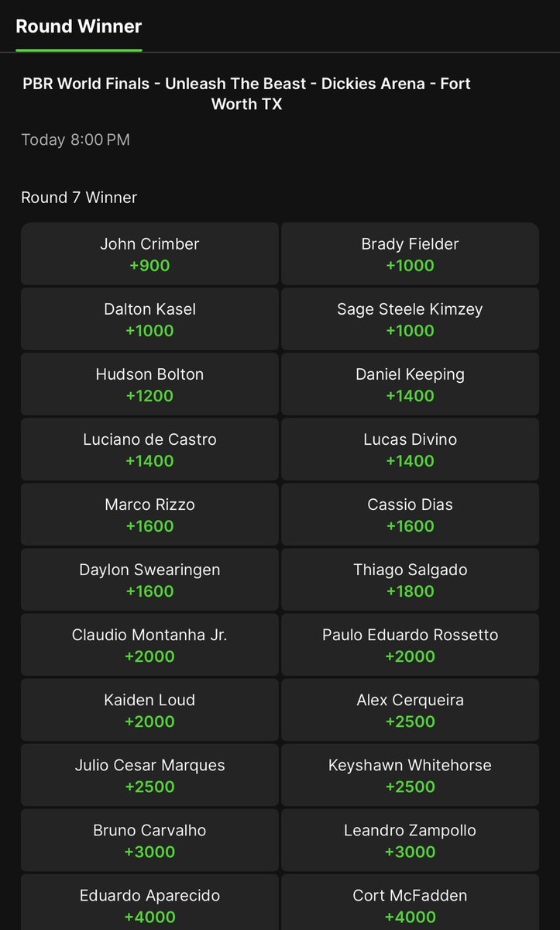
Task: Open the PBR World Finals event title
Action: [x=246, y=93]
